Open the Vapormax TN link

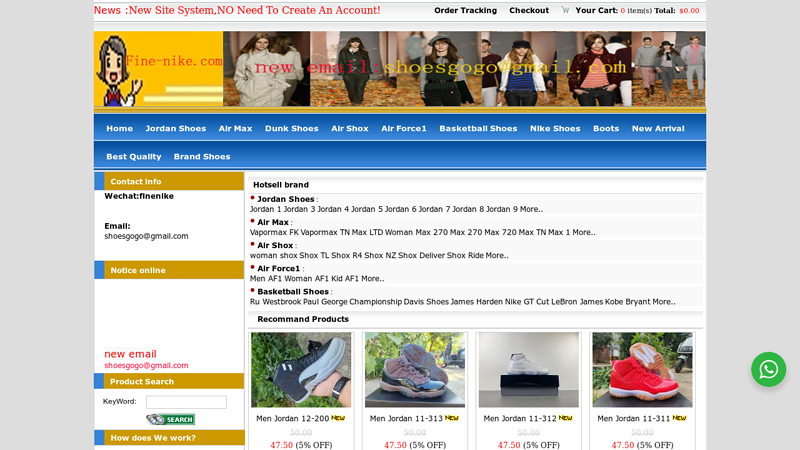tap(325, 232)
